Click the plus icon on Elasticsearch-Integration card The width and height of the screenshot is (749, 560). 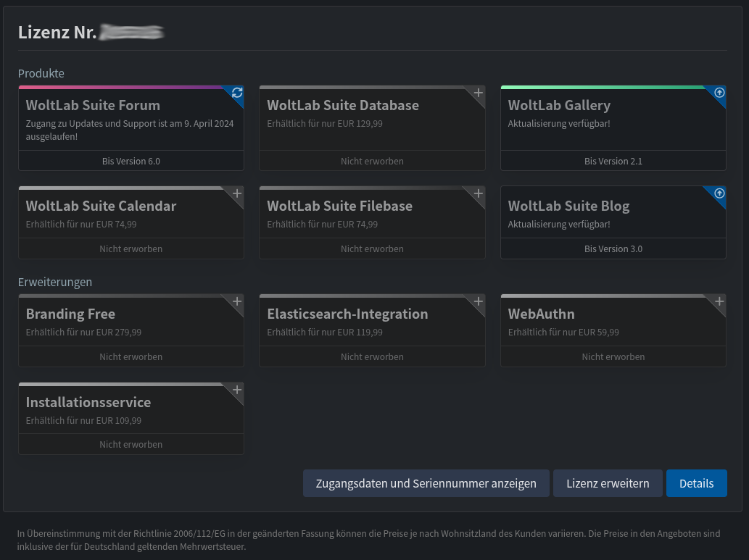click(x=478, y=301)
